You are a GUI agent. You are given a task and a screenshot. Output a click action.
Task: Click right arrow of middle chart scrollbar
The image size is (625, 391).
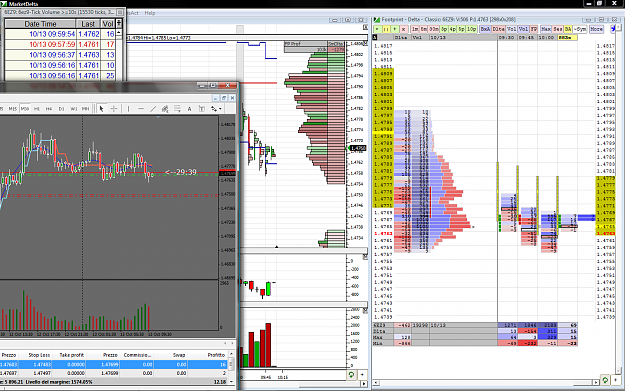(364, 384)
